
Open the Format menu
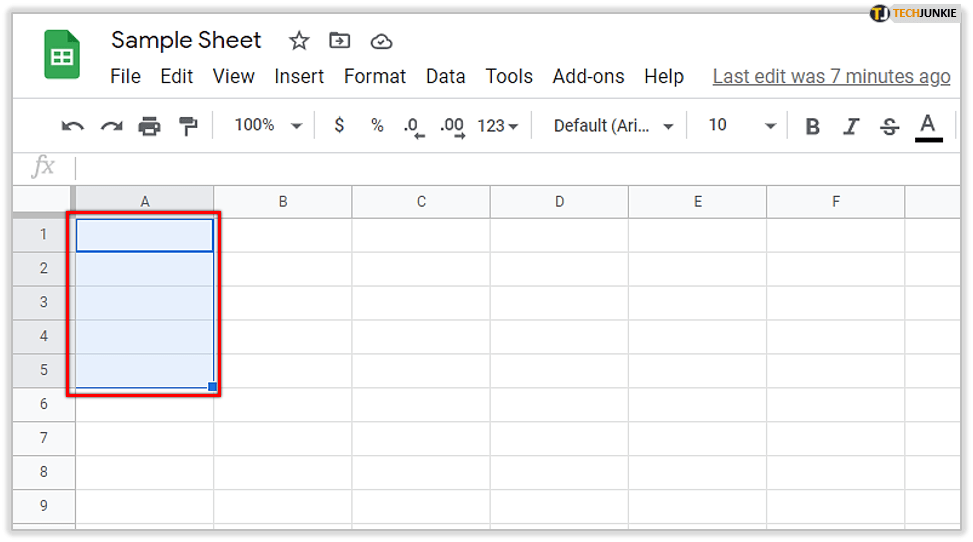[375, 76]
